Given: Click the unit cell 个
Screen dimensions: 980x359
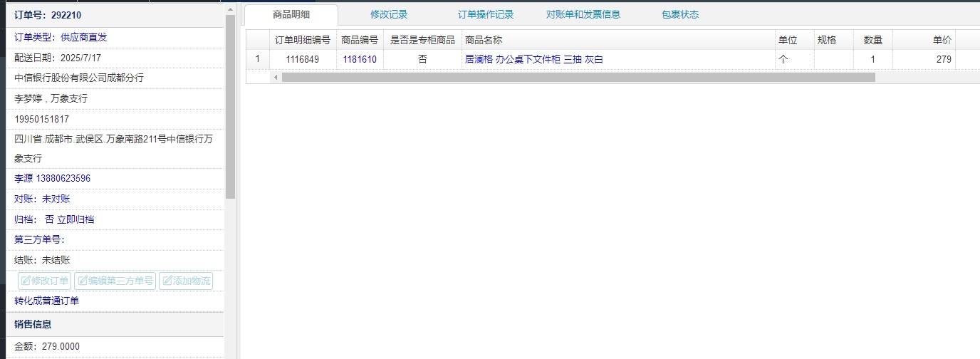Looking at the screenshot, I should click(x=794, y=60).
